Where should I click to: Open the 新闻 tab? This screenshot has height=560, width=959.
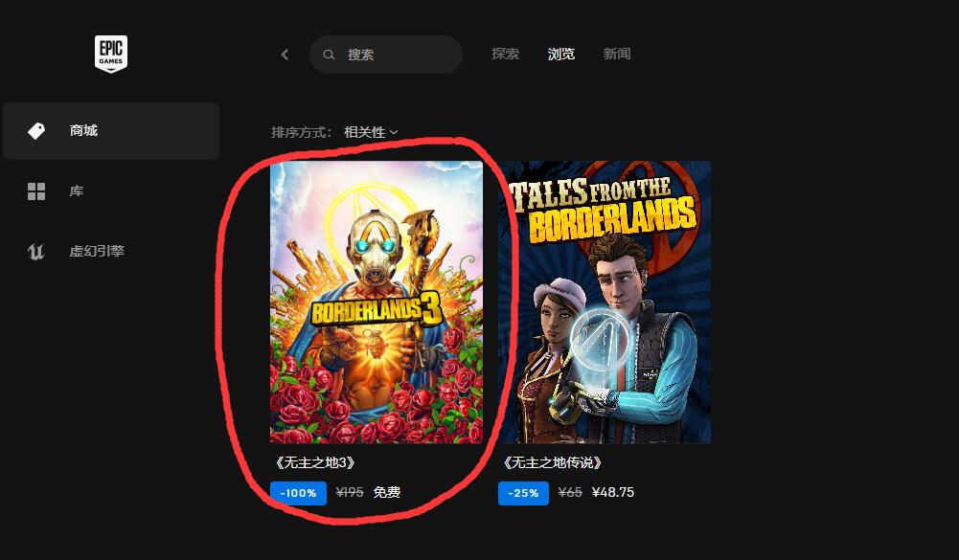pos(617,54)
